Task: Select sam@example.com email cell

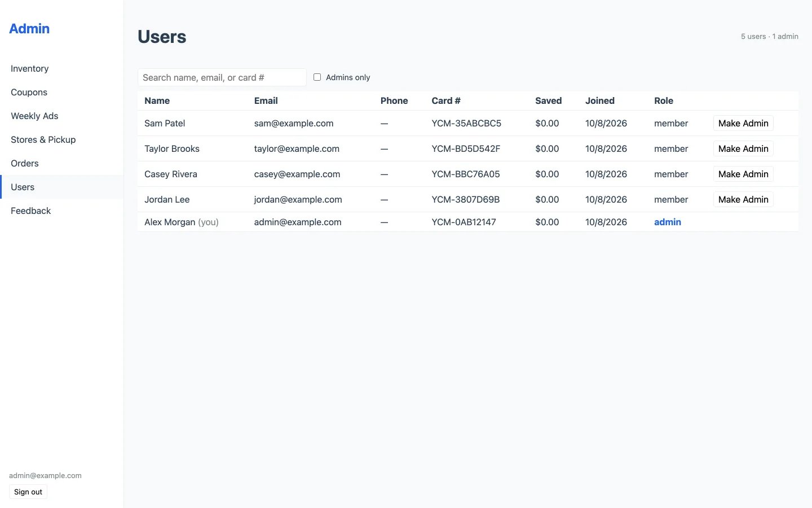Action: [294, 123]
